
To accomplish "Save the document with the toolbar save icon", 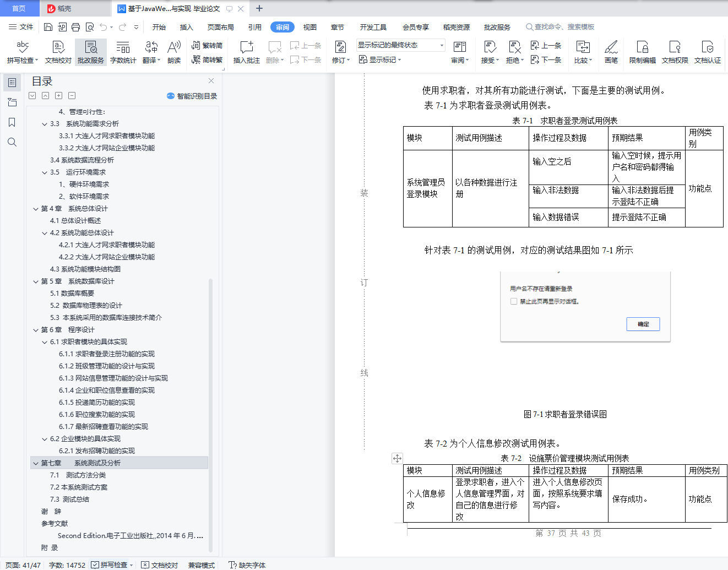I will pyautogui.click(x=48, y=27).
